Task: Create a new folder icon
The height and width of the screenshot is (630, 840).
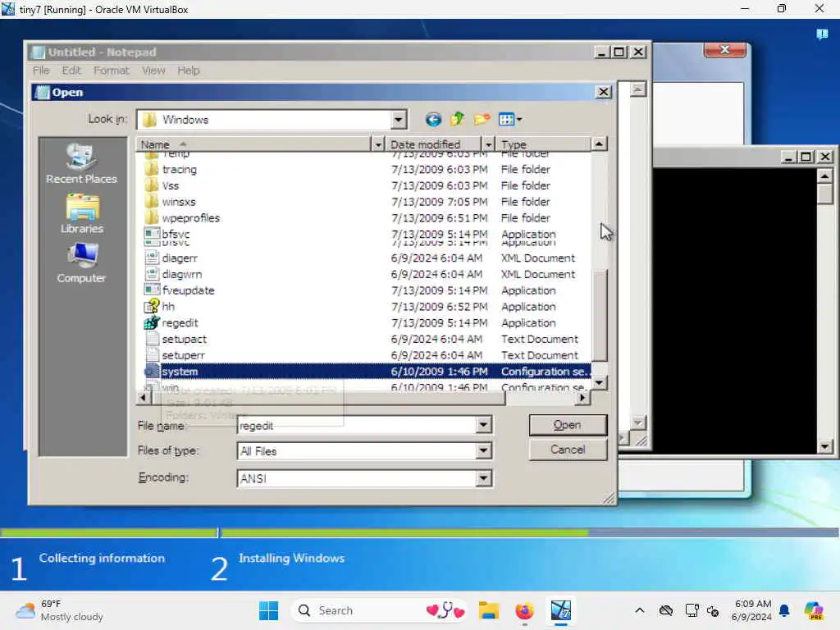Action: pyautogui.click(x=482, y=119)
